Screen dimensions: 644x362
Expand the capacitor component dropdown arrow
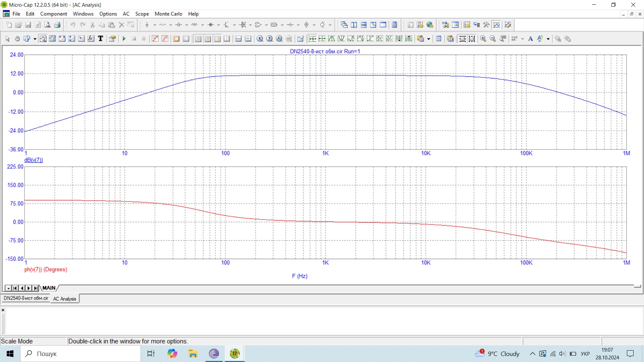pos(187,25)
